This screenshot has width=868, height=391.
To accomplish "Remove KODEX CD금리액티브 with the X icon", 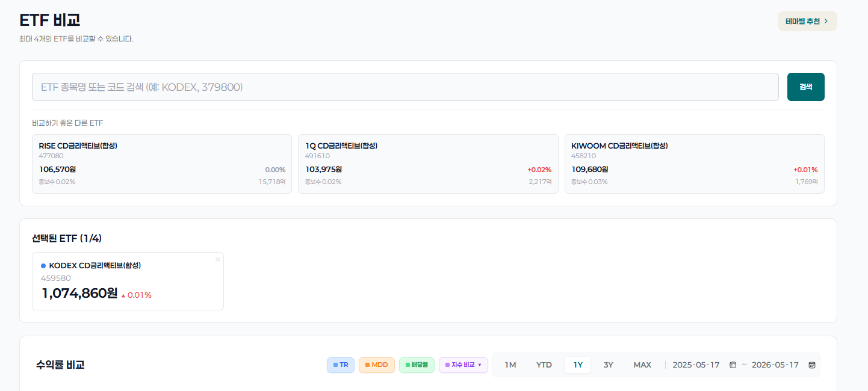I will (218, 259).
